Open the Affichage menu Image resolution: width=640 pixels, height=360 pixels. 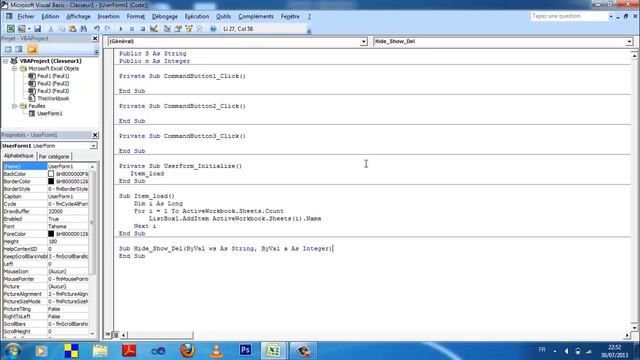78,16
